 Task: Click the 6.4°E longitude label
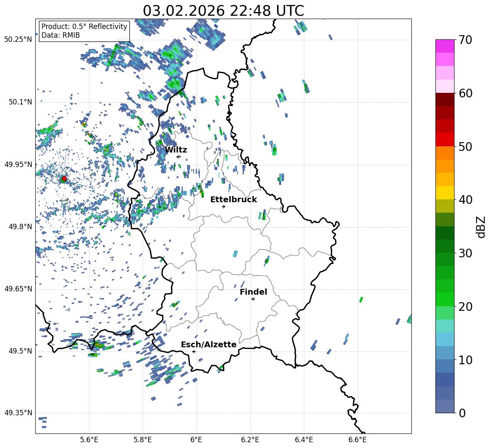(304, 440)
